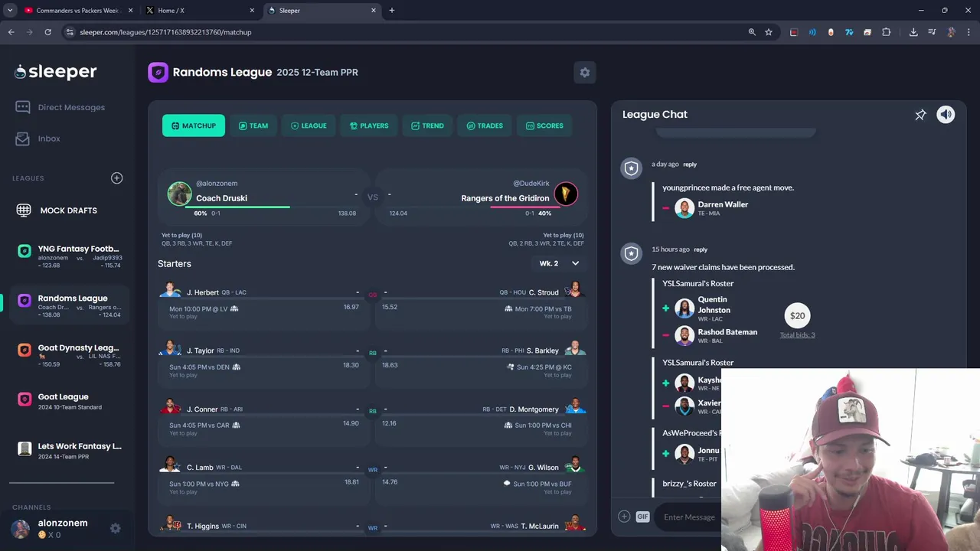The height and width of the screenshot is (551, 980).
Task: Switch to the League tab
Action: [x=309, y=126]
